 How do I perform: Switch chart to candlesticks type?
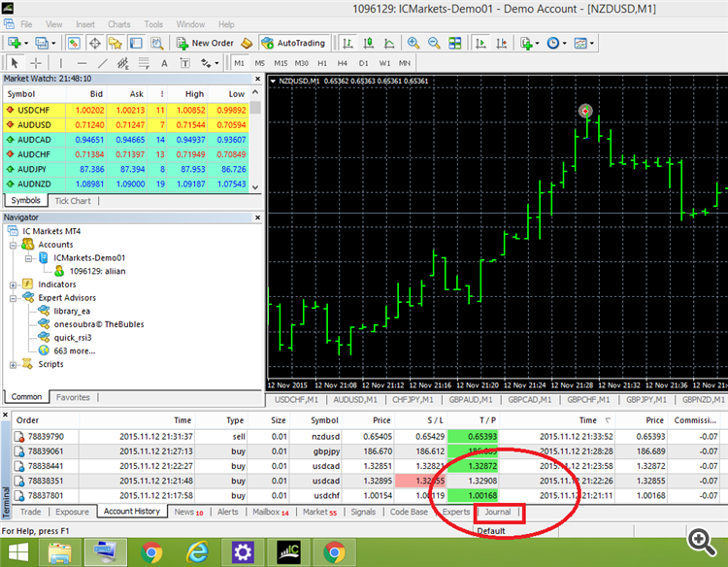[369, 43]
